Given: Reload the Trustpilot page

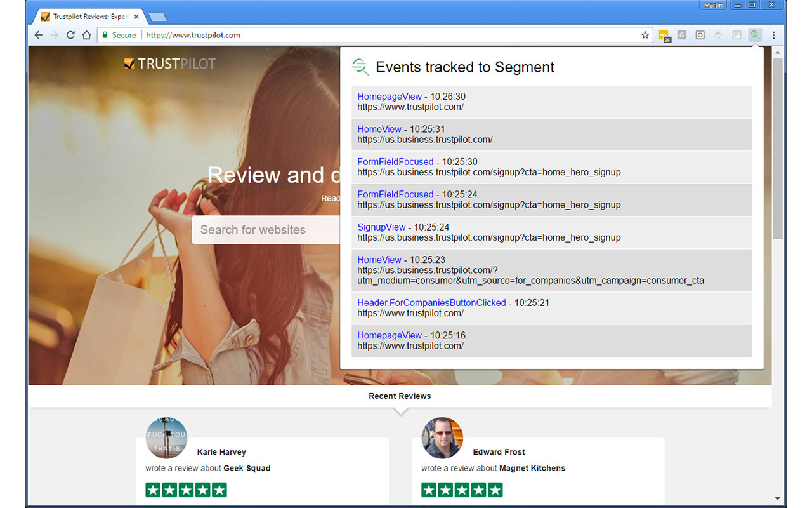Looking at the screenshot, I should pos(70,35).
